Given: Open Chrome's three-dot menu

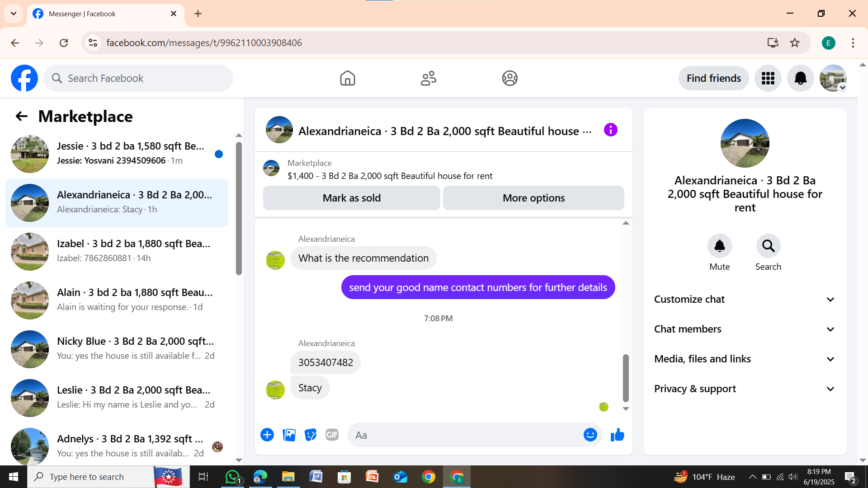Looking at the screenshot, I should (x=853, y=43).
